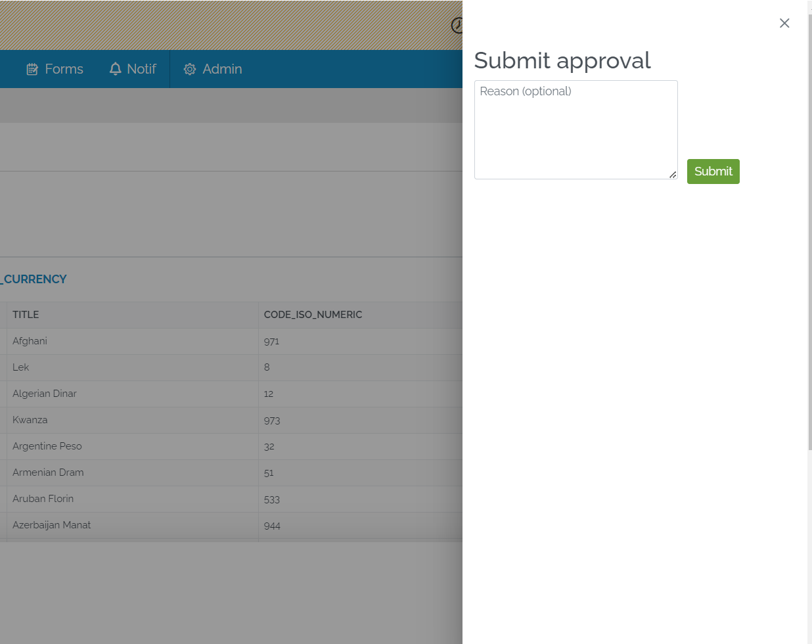Click the green Submit button
This screenshot has height=644, width=812.
713,172
